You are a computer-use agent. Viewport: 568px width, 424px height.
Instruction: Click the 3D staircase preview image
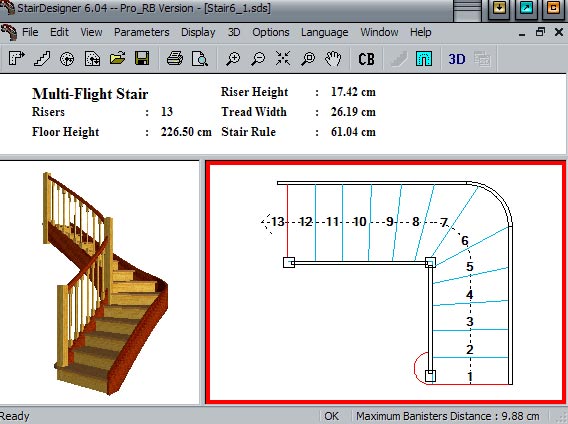click(105, 283)
